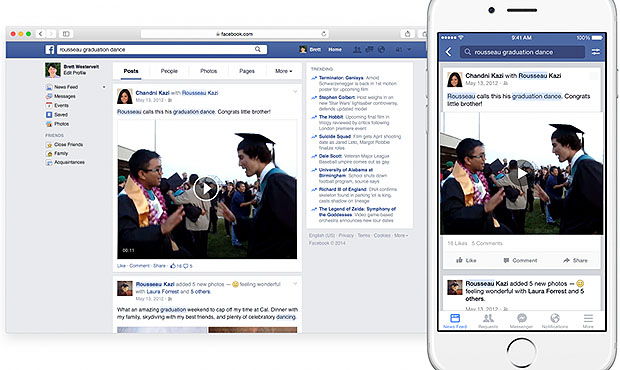Viewport: 620px width, 370px height.
Task: Expand the More tab dropdown
Action: (284, 71)
